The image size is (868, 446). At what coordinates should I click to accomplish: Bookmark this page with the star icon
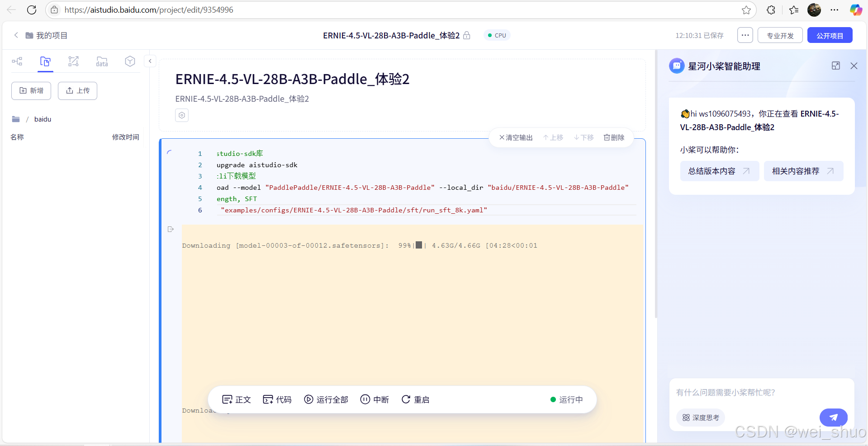tap(746, 10)
